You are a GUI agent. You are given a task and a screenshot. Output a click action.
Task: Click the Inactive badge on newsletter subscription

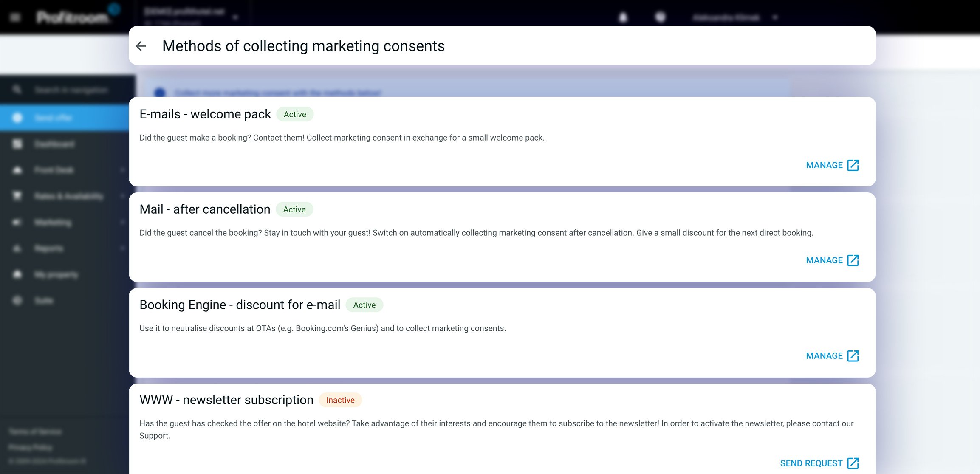[340, 400]
